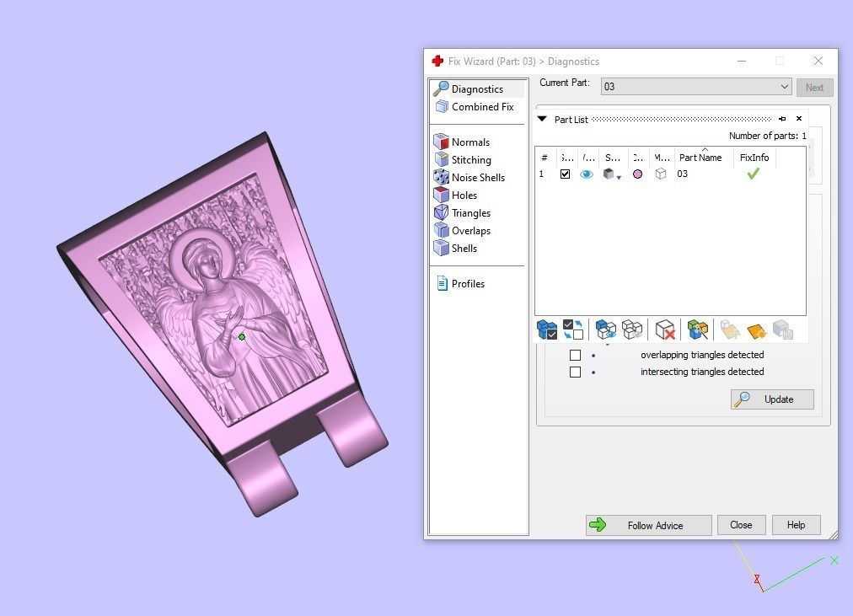
Task: Click the green FixInfo checkmark
Action: 753,174
